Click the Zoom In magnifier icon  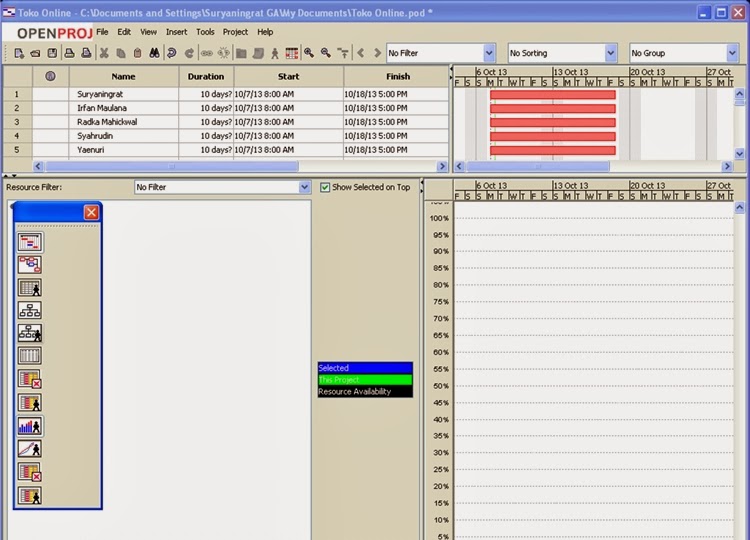(309, 53)
